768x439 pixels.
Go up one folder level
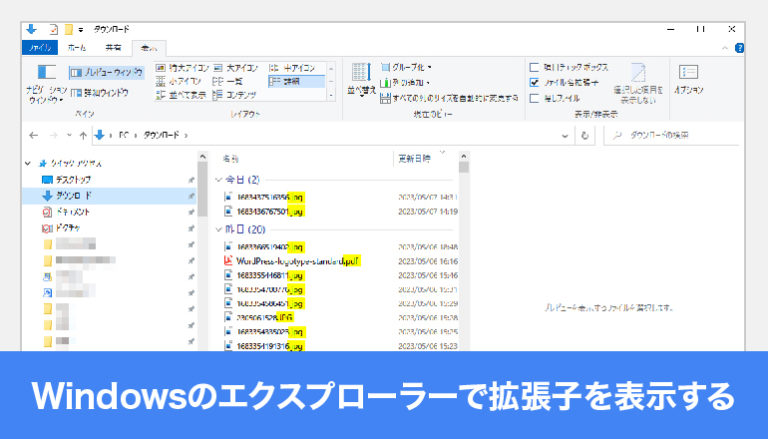click(x=83, y=135)
